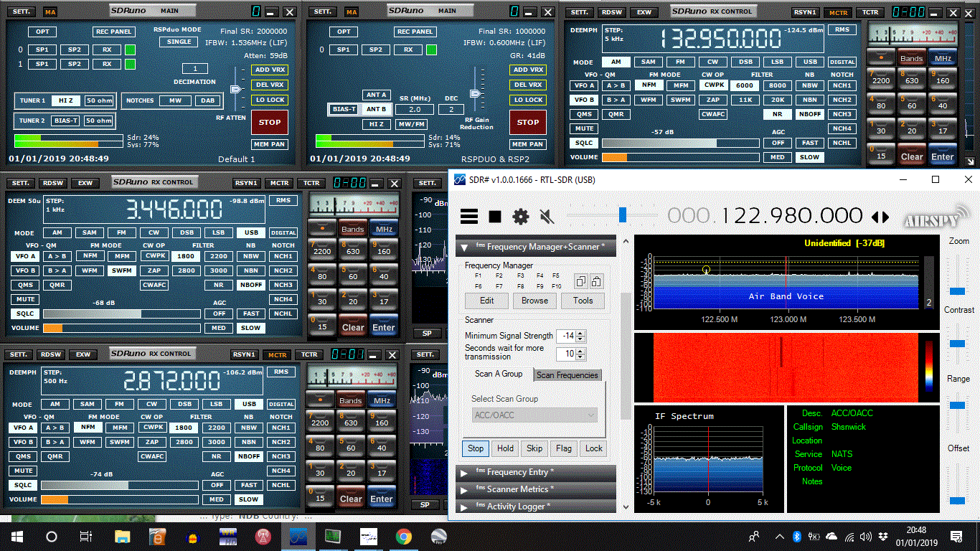980x551 pixels.
Task: Click the overlapping-squares icon in Frequency Manager
Action: tap(581, 281)
